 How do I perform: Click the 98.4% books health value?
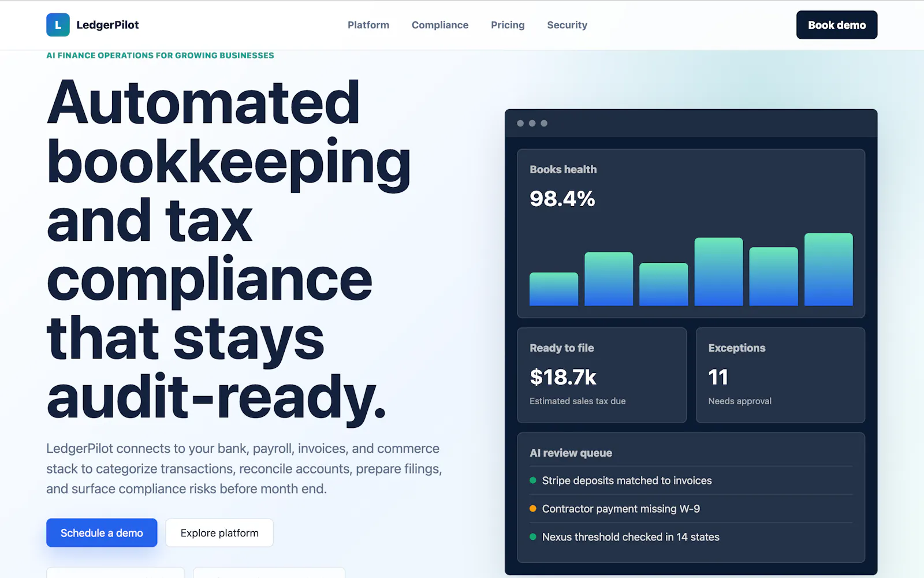[x=562, y=199]
